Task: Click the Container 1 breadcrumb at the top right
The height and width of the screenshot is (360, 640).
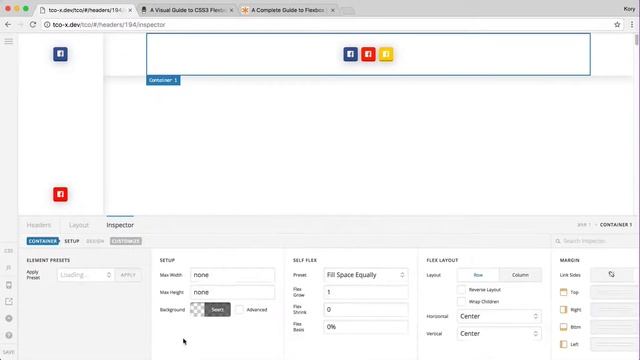Action: click(x=616, y=225)
